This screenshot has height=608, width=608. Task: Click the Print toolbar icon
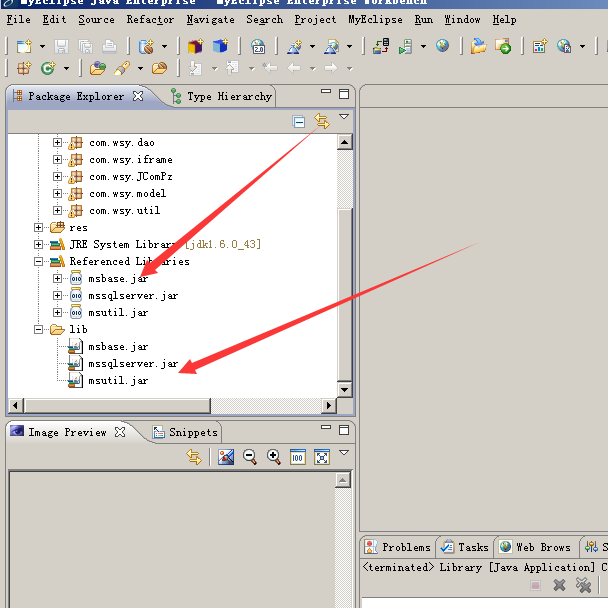click(109, 47)
